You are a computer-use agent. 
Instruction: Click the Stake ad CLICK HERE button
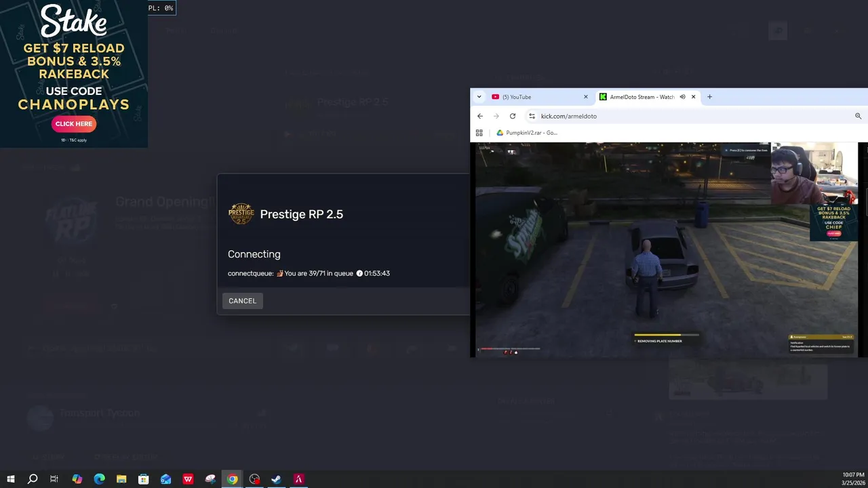click(x=74, y=124)
